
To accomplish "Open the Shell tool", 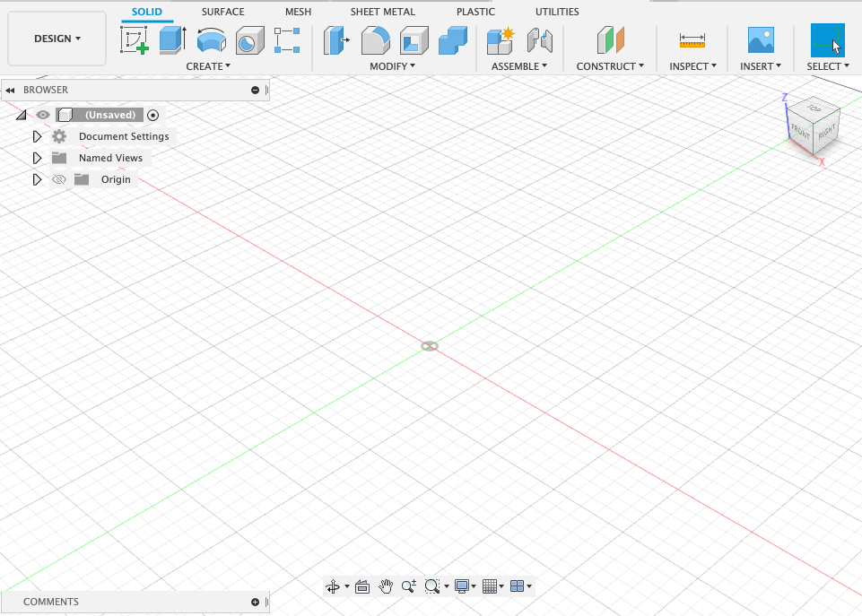I will point(413,40).
